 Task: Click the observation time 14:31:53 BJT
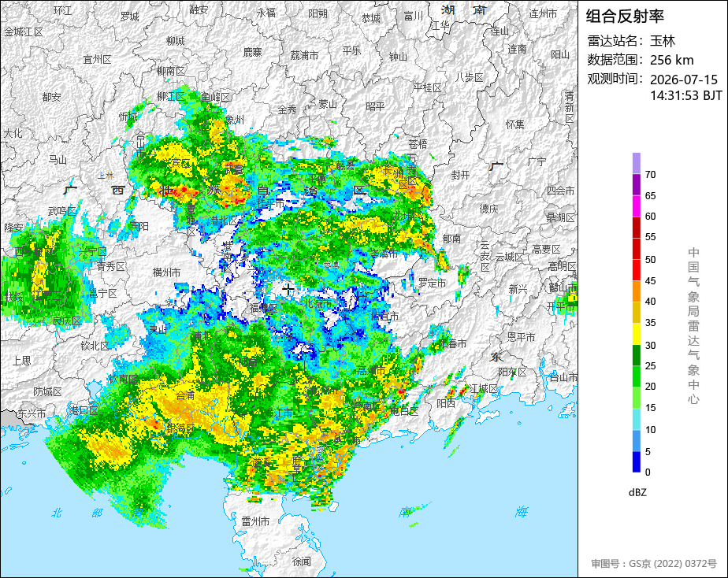685,95
